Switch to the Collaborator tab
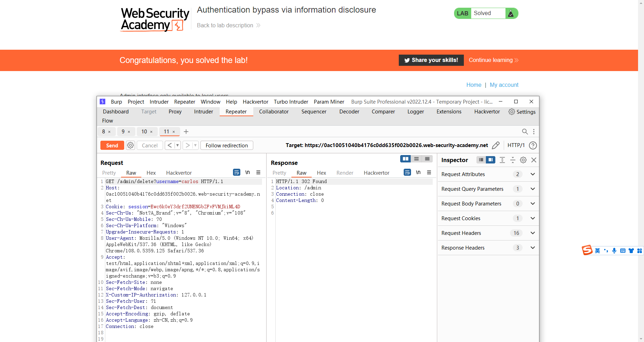 (x=274, y=112)
